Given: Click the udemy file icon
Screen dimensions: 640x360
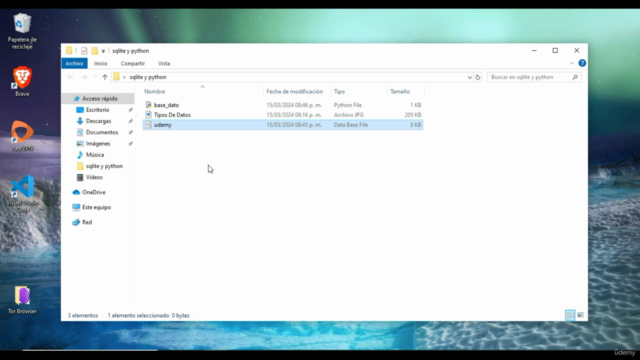Looking at the screenshot, I should coord(149,124).
